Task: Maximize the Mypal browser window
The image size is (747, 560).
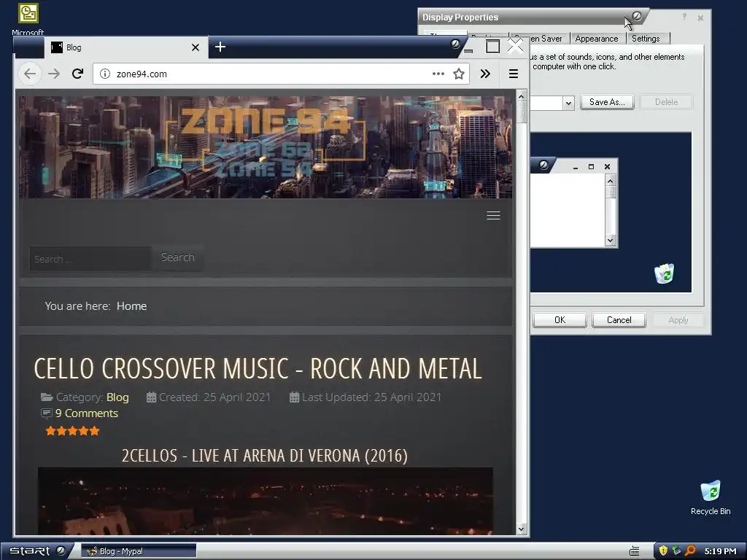Action: tap(492, 47)
